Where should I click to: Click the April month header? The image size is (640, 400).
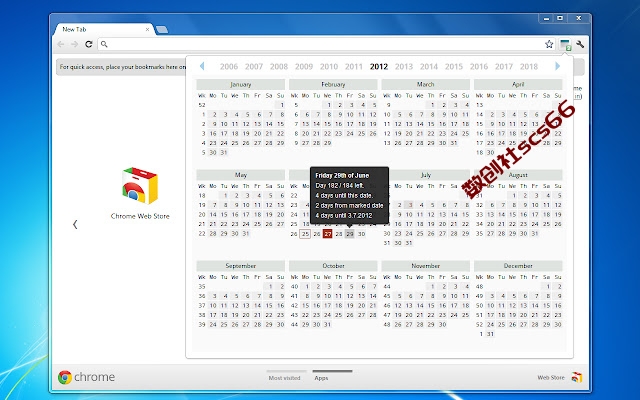coord(518,84)
